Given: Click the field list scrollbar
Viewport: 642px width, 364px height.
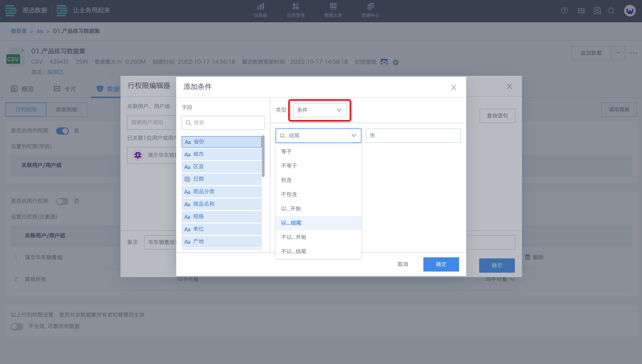Looking at the screenshot, I should [263, 156].
